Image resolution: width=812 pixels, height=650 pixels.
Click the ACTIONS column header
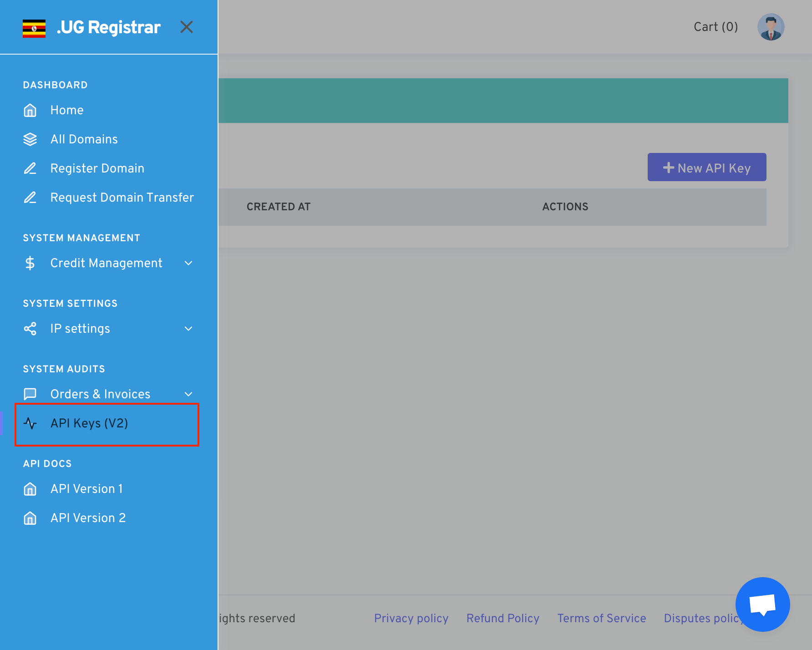point(565,207)
